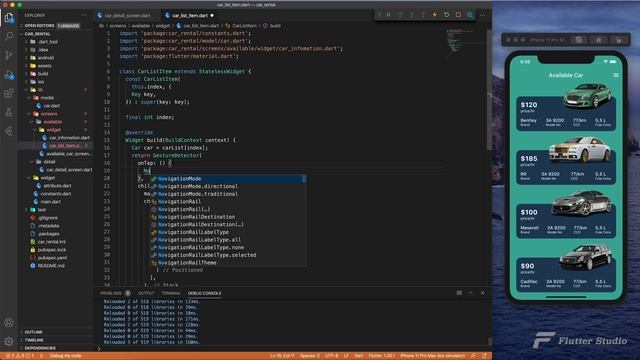Viewport: 640px width, 360px height.
Task: Open the Testing flask view
Action: click(x=9, y=112)
